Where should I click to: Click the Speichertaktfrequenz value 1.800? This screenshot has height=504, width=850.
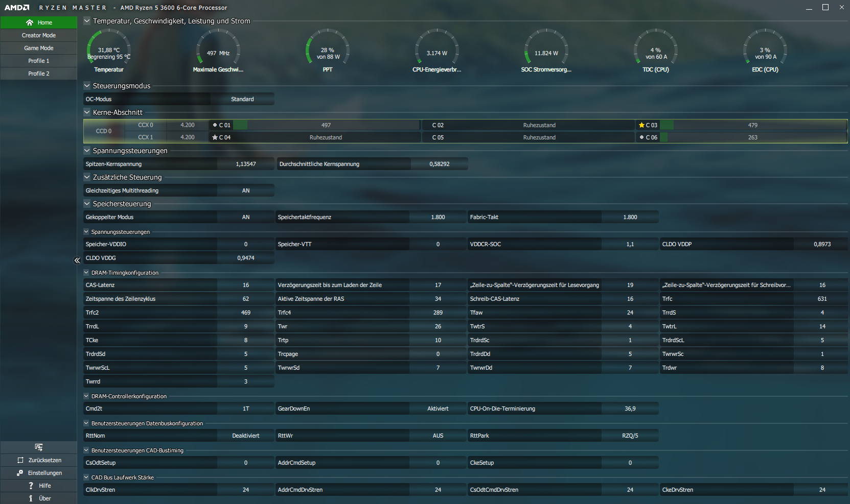[x=438, y=217]
